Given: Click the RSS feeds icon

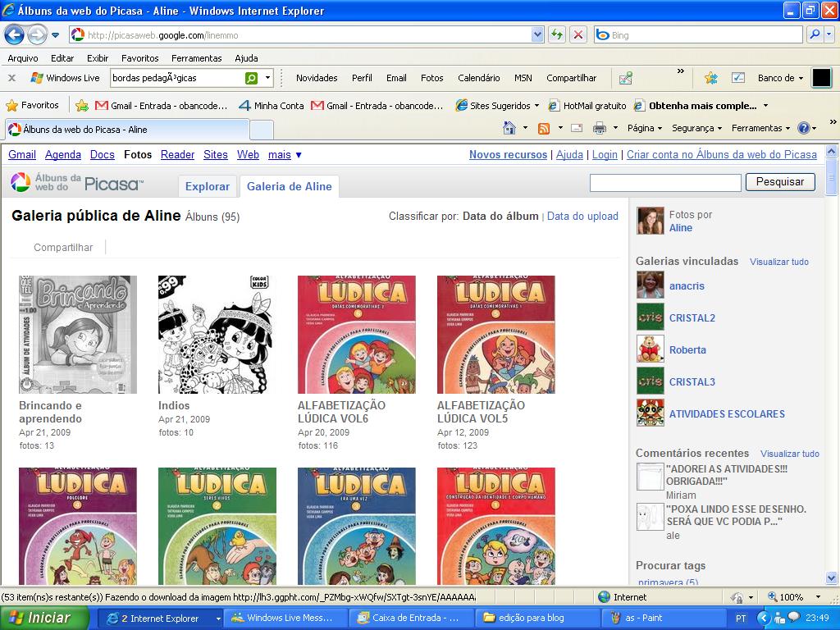Looking at the screenshot, I should pos(544,129).
